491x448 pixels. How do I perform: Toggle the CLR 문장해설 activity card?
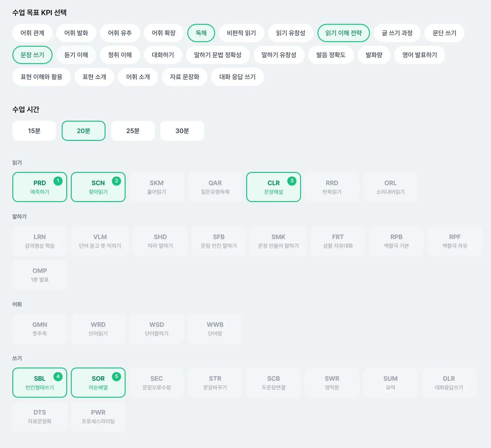coord(273,187)
